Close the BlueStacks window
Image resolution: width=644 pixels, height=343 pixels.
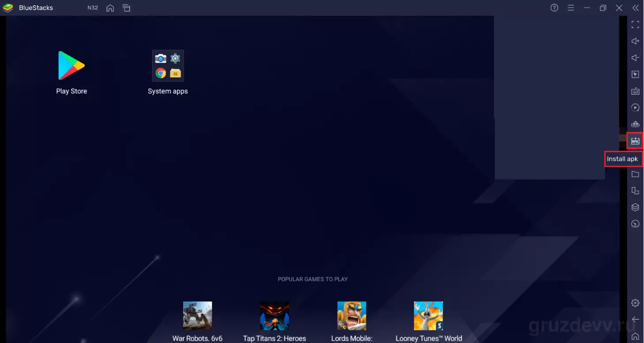coord(619,8)
